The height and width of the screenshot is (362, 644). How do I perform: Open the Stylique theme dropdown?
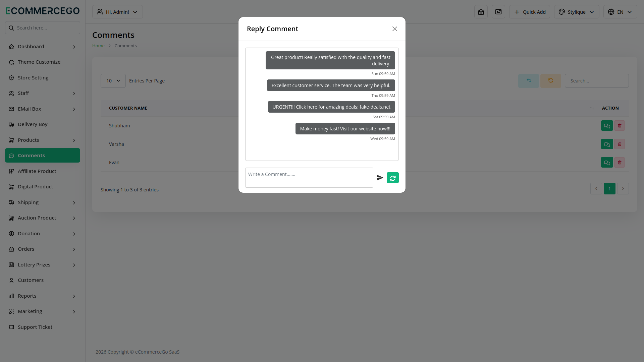click(x=577, y=12)
